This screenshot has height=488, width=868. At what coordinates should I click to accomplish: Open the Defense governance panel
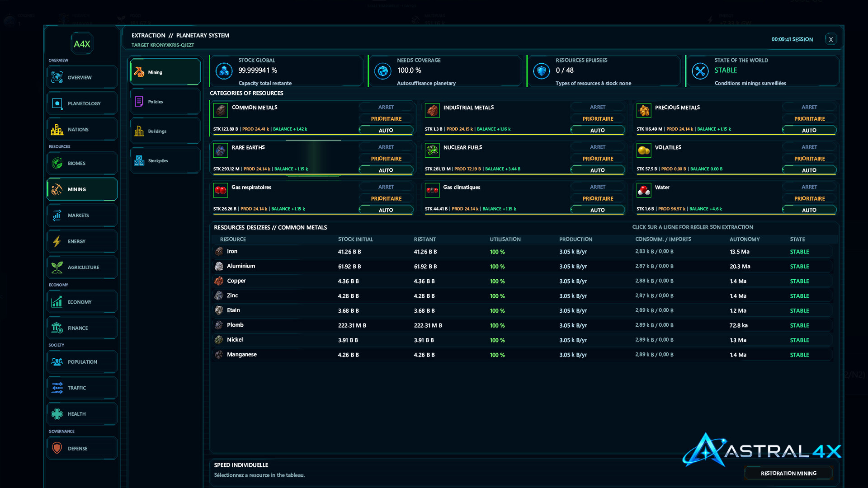click(x=82, y=448)
